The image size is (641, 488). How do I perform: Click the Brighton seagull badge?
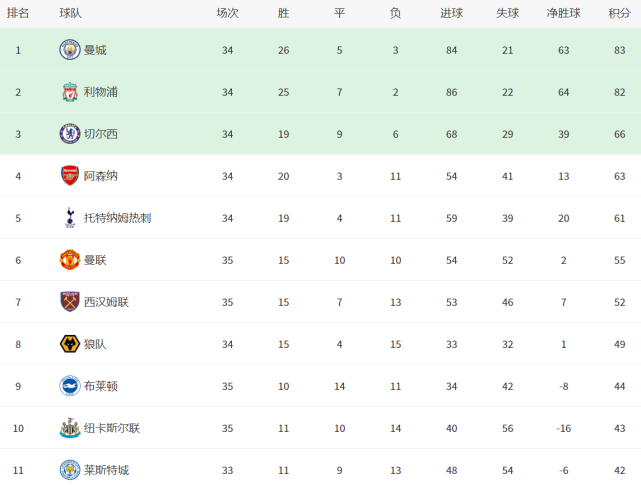[70, 386]
